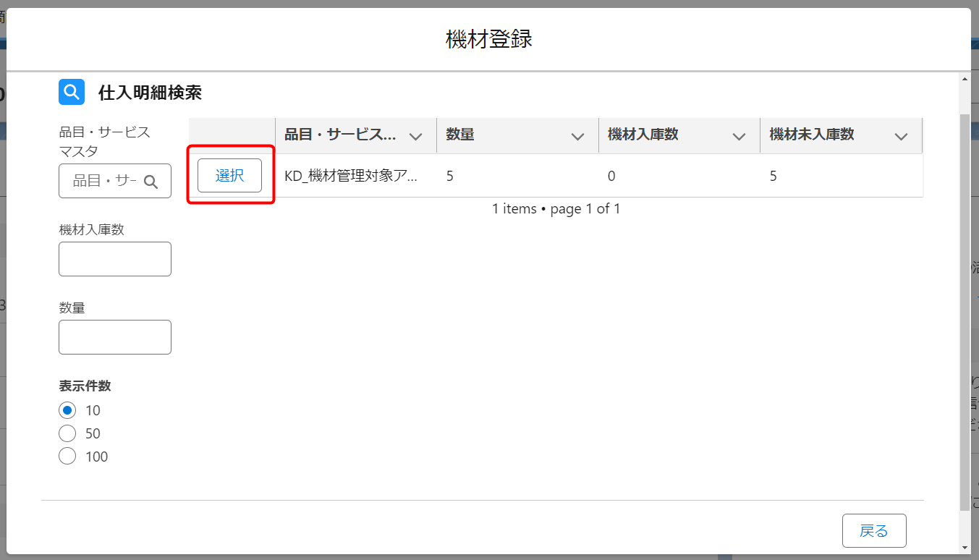The width and height of the screenshot is (979, 560).
Task: Click the blue search icon beside 仕入明細検索
Action: click(x=72, y=92)
